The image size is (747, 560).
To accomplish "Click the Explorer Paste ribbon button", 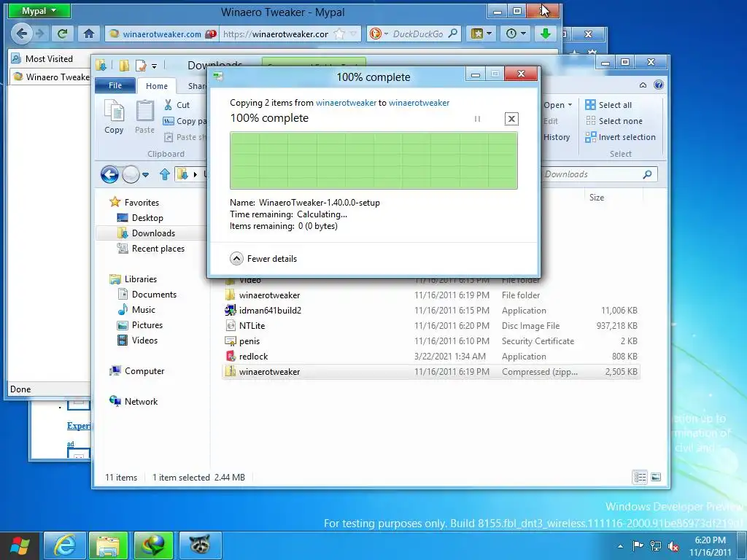I will (x=145, y=117).
